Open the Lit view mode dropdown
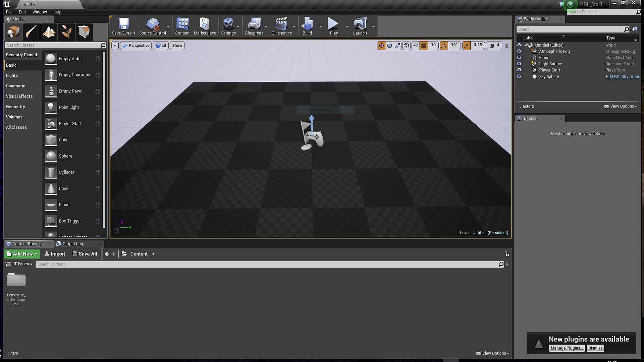 161,46
